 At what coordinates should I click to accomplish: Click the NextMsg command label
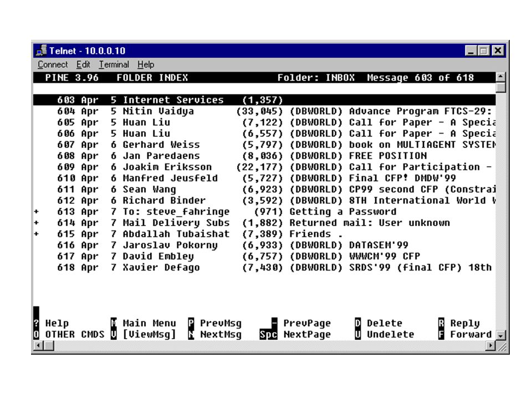click(221, 335)
